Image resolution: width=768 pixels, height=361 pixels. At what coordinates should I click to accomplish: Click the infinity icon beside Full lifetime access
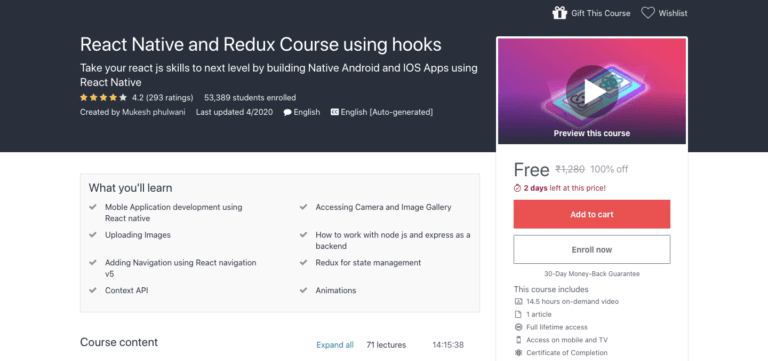pyautogui.click(x=518, y=327)
